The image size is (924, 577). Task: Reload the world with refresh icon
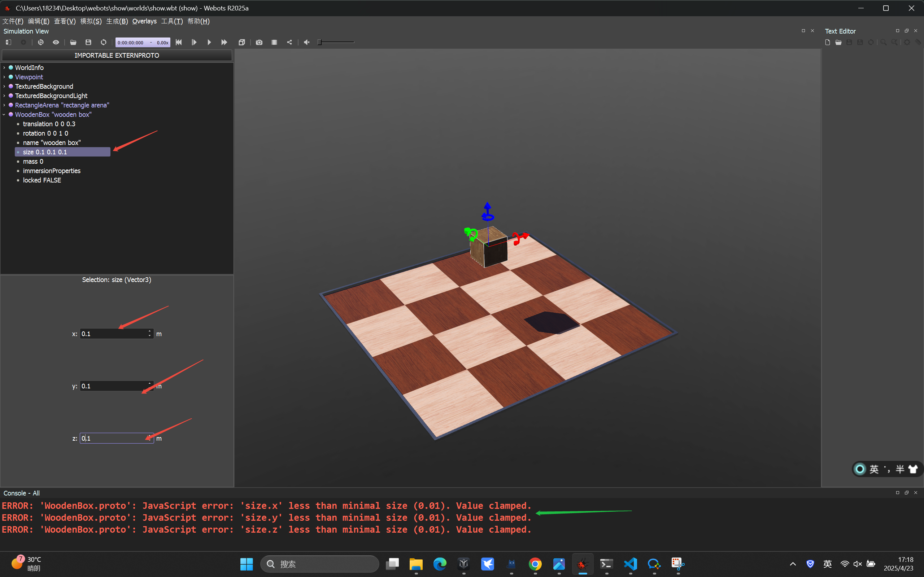click(104, 42)
